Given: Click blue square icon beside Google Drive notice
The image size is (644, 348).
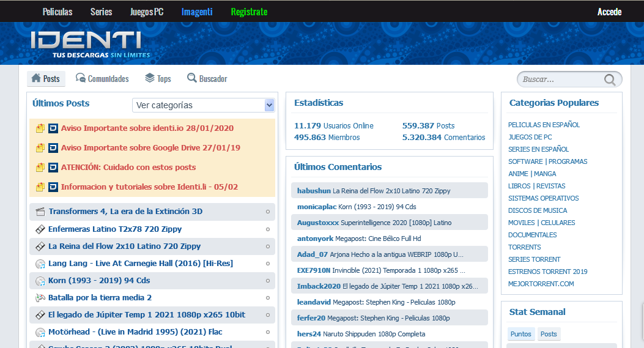Looking at the screenshot, I should 53,148.
